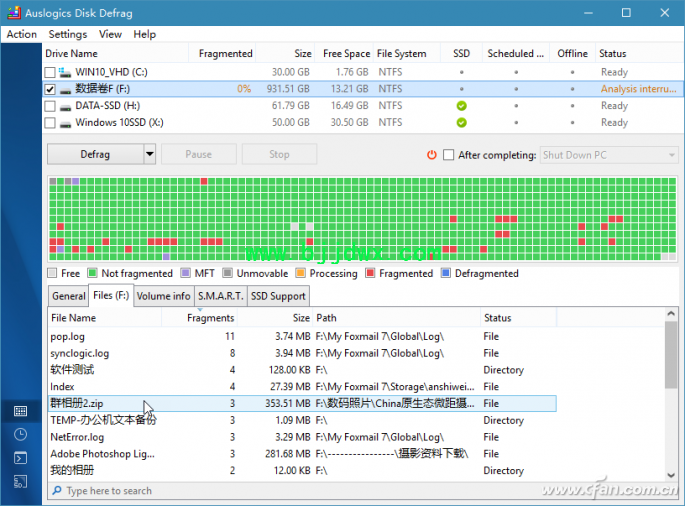
Task: Tick the DATA-SSD (H:) drive checkbox
Action: click(50, 106)
